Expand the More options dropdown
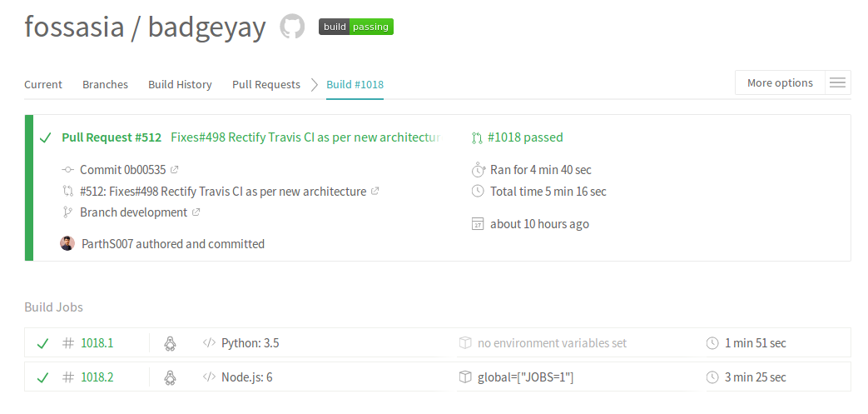 (x=780, y=82)
